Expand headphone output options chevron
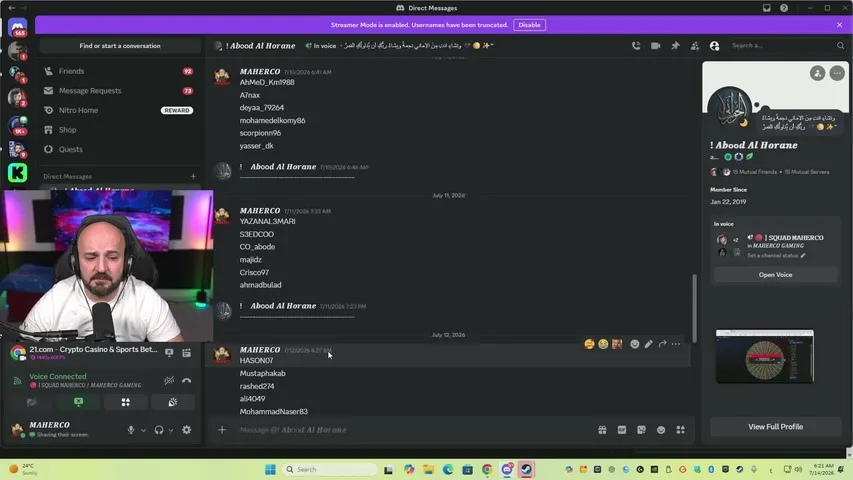Image resolution: width=853 pixels, height=480 pixels. click(x=171, y=430)
